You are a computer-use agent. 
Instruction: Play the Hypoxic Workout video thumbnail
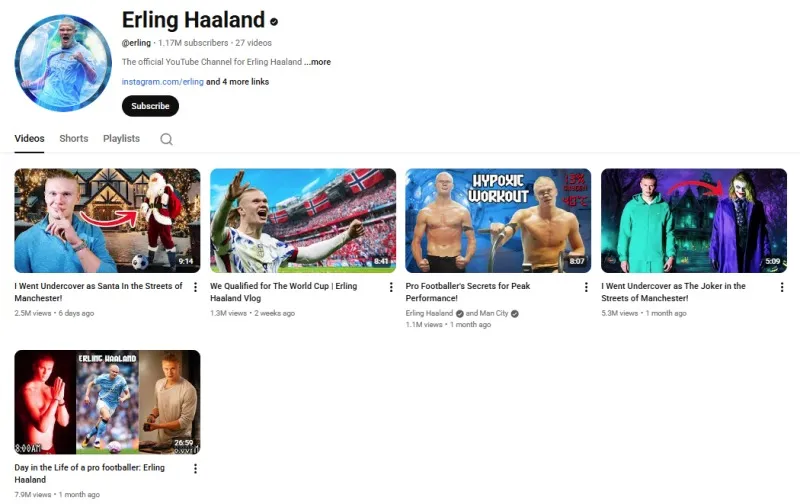click(x=498, y=220)
